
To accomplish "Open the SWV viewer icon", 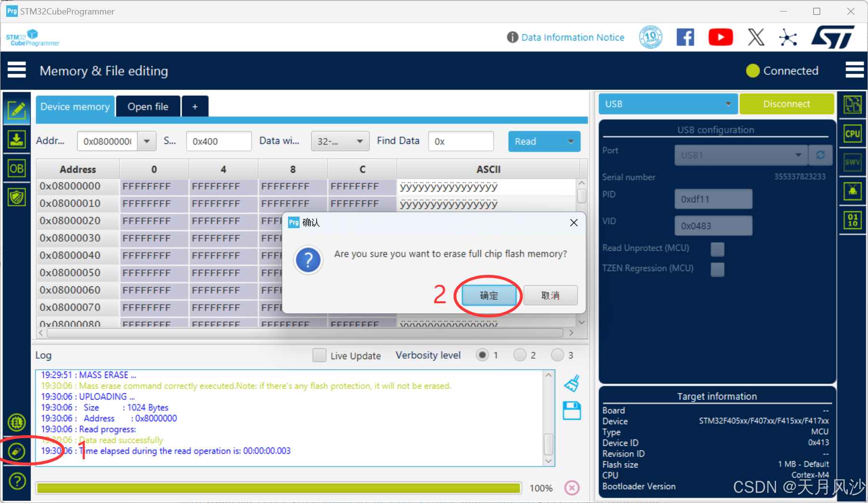I will coord(853,162).
